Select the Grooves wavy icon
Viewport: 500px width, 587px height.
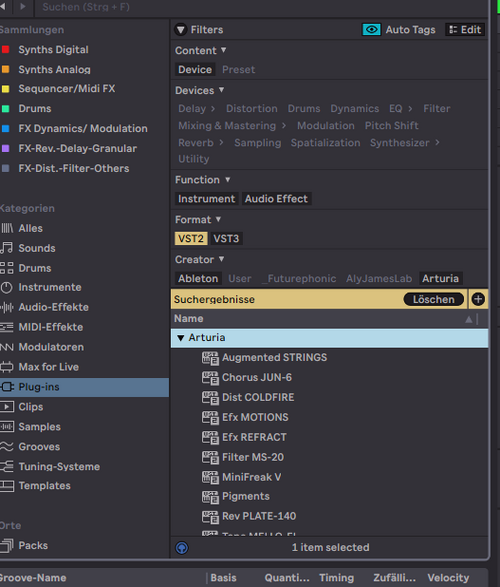(x=7, y=446)
